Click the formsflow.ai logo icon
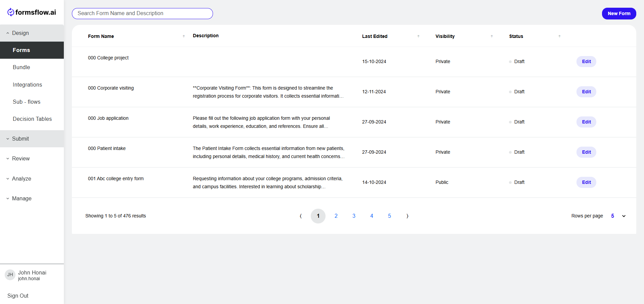The width and height of the screenshot is (644, 304). tap(11, 12)
